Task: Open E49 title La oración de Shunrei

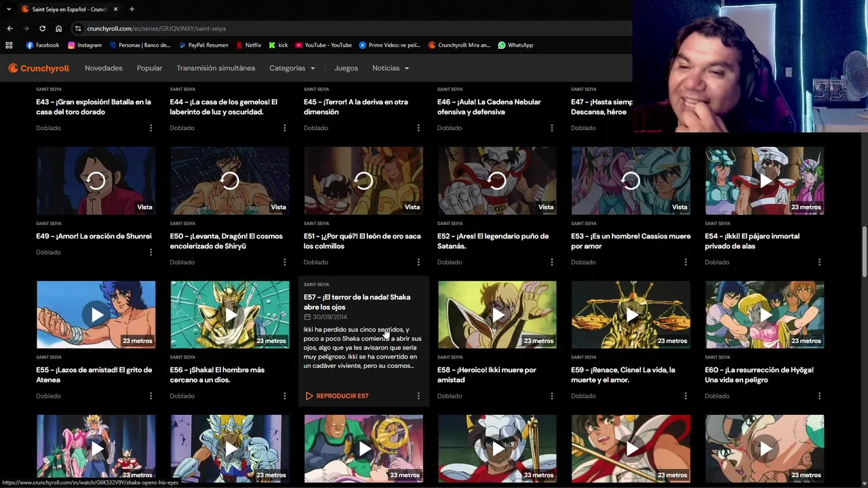Action: (94, 237)
